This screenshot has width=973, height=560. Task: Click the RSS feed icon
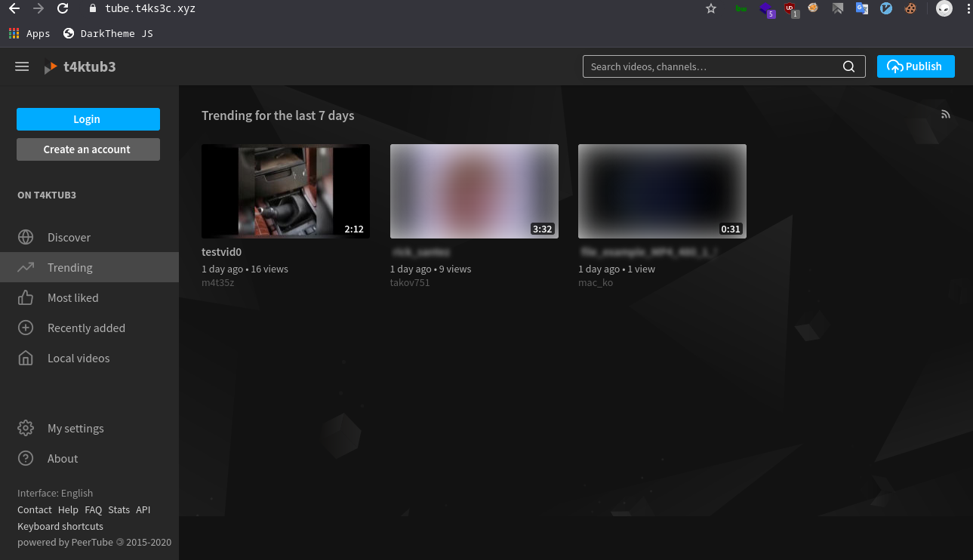click(x=945, y=115)
